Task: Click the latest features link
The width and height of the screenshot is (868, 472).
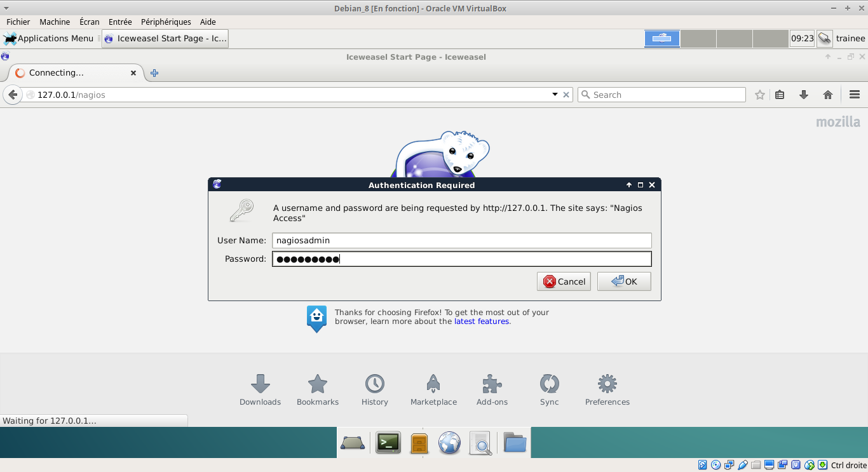Action: tap(482, 321)
